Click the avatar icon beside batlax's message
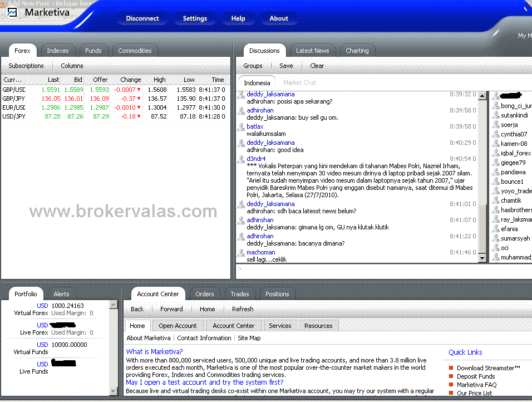532x402 pixels. pyautogui.click(x=241, y=127)
